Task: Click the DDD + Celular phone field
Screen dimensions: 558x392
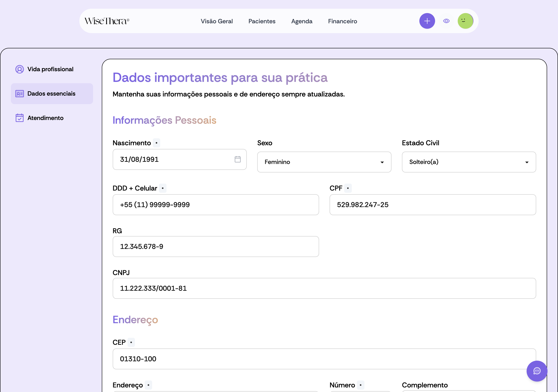Action: pyautogui.click(x=216, y=204)
